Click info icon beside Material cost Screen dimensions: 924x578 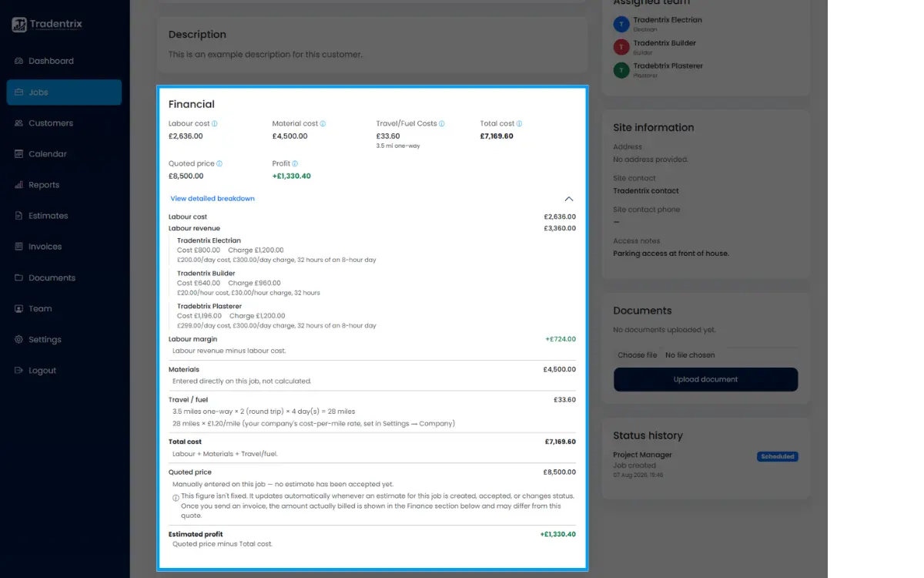tap(323, 123)
